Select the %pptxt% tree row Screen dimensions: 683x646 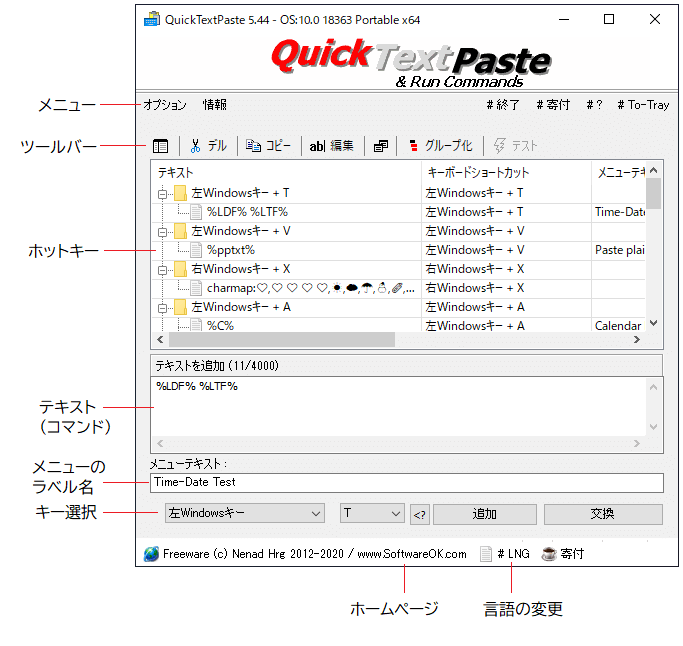[231, 250]
